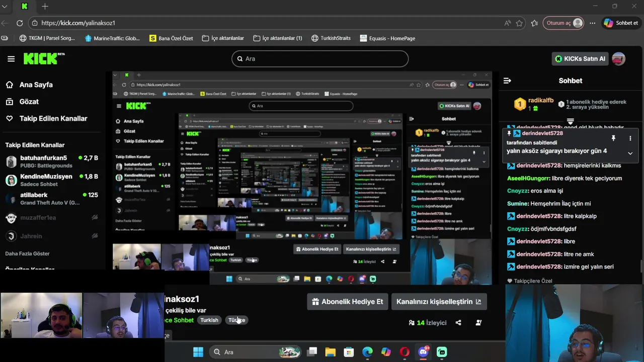Open Windows Start menu in streamed taskbar

pos(198,352)
